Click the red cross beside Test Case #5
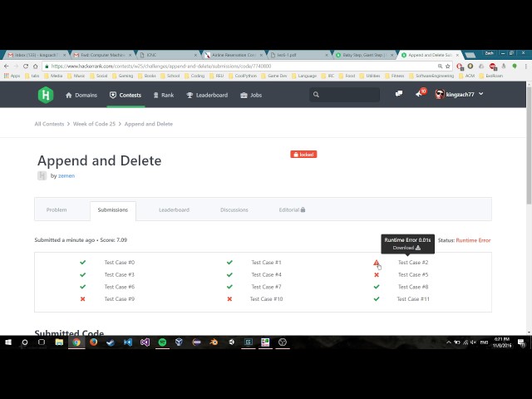This screenshot has width=532, height=399. pos(377,274)
